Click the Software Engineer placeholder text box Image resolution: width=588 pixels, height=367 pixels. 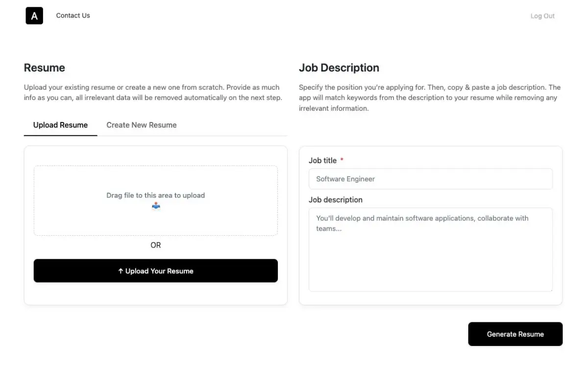pyautogui.click(x=345, y=179)
